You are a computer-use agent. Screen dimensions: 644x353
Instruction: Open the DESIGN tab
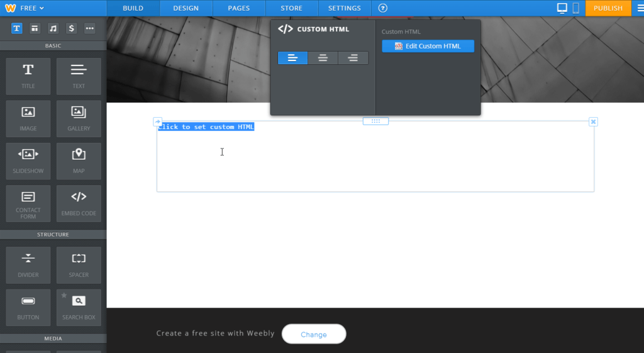(x=186, y=8)
